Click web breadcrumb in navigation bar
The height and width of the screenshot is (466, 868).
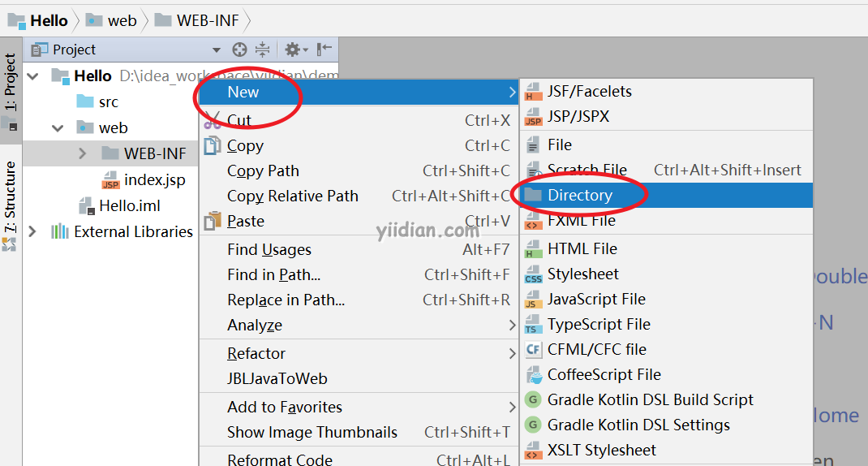(111, 21)
